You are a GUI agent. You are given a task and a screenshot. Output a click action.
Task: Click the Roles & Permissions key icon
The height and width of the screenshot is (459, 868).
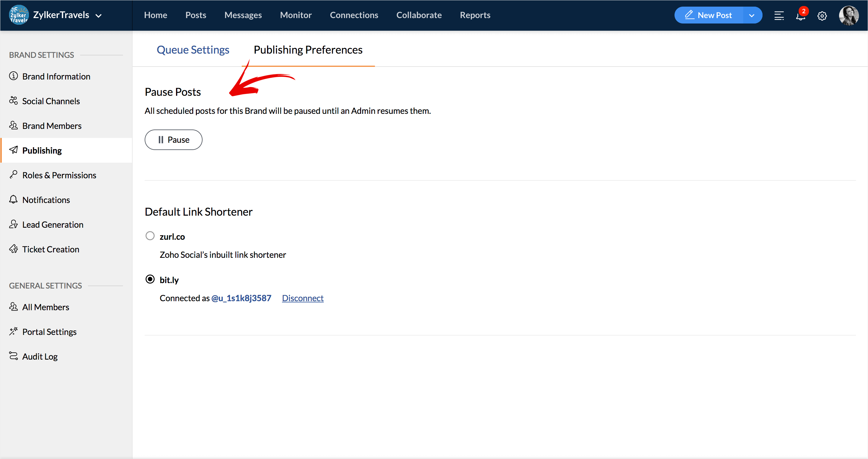14,175
